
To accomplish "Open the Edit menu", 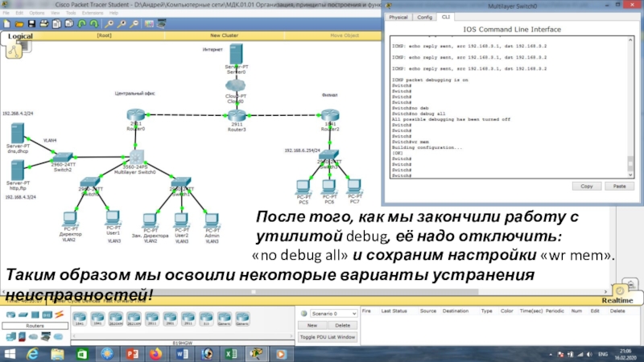I will coord(19,13).
